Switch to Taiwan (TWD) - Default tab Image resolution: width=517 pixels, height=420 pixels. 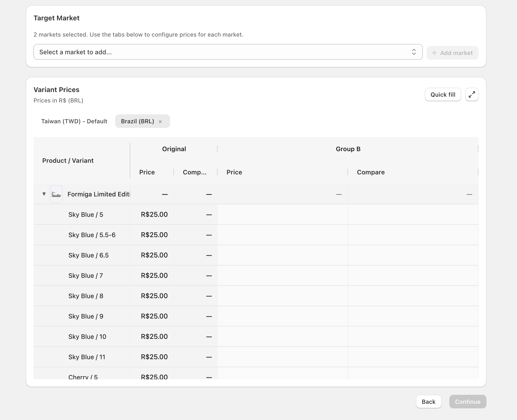[x=74, y=121]
